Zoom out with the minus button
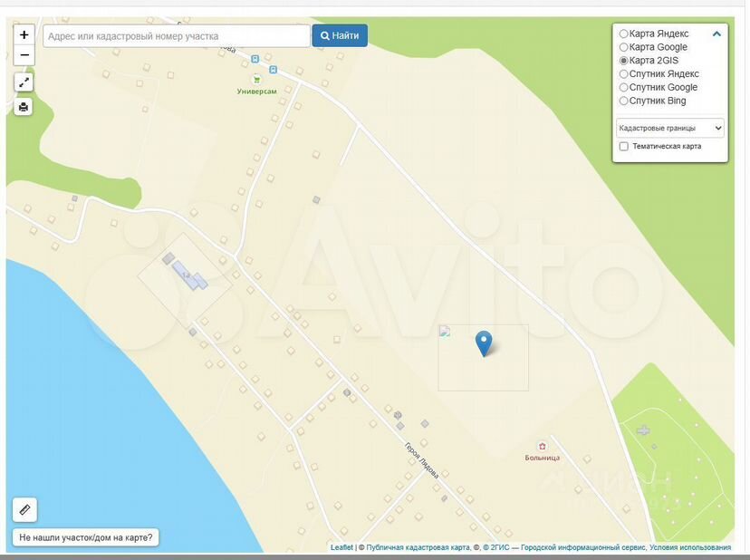 click(x=24, y=55)
